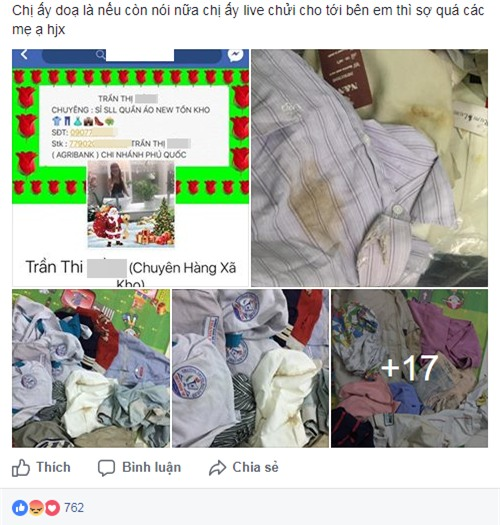Open middle photo with school logo shirts
The height and width of the screenshot is (525, 500).
[x=250, y=368]
